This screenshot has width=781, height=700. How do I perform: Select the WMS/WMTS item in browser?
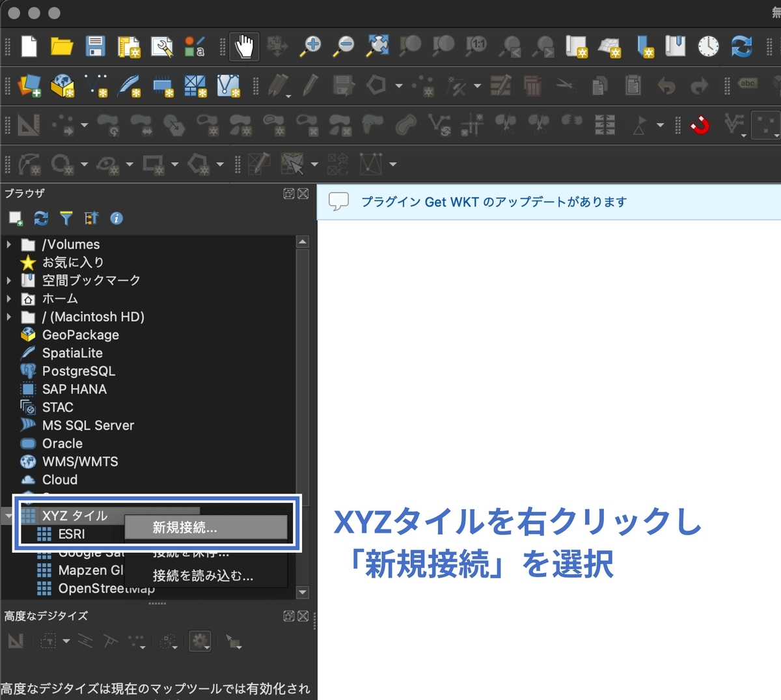click(80, 462)
